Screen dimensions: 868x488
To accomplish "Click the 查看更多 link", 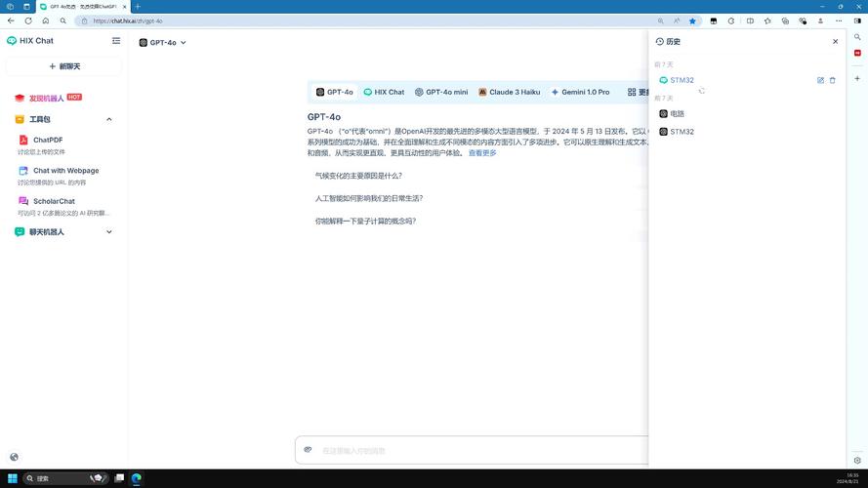I will 482,153.
